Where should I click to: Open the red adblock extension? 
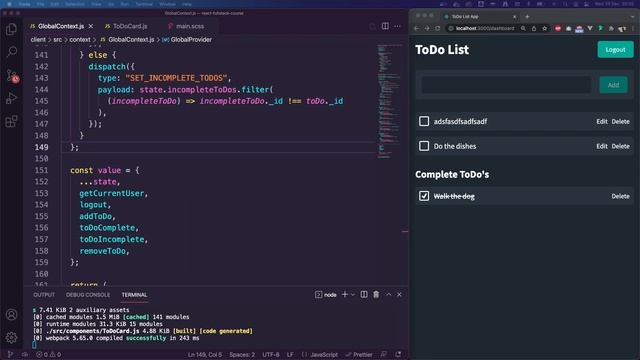tap(558, 28)
